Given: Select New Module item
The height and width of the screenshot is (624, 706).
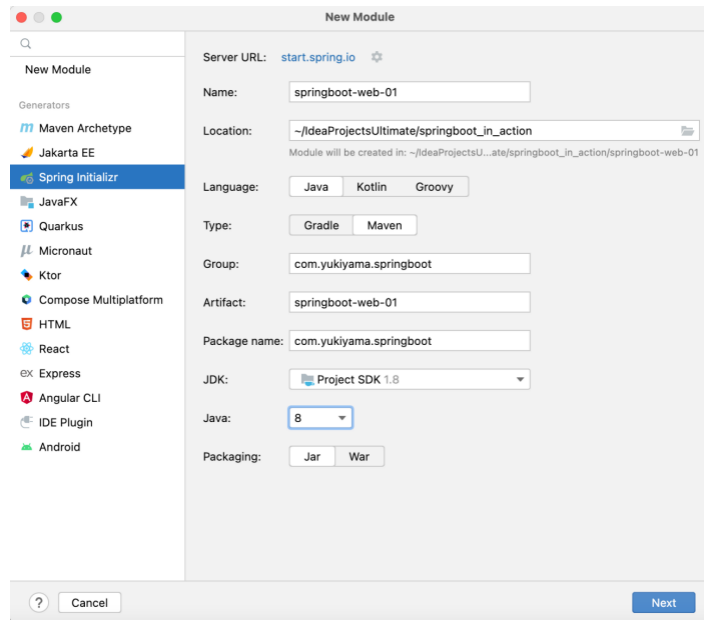Looking at the screenshot, I should pos(97,69).
